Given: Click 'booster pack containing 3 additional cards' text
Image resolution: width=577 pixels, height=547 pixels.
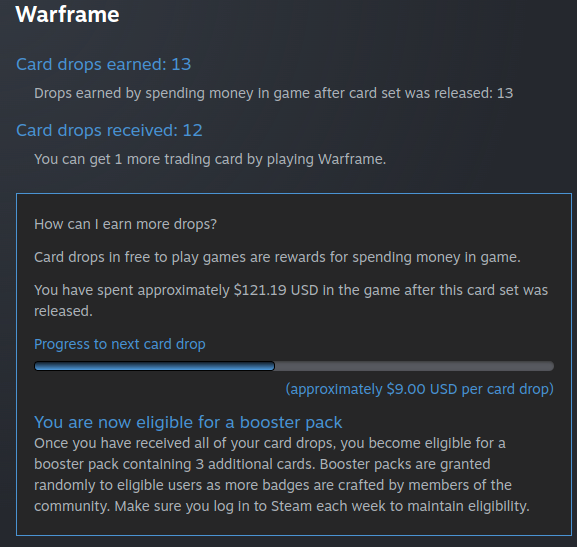Looking at the screenshot, I should coord(174,464).
